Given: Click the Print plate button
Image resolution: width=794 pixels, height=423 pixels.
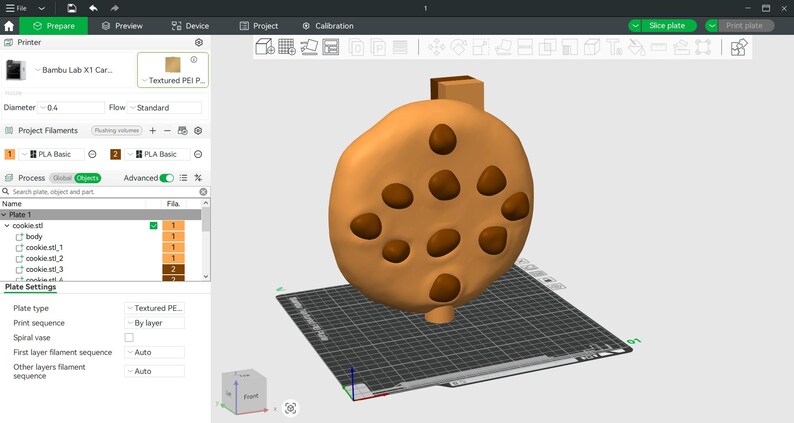Looking at the screenshot, I should [x=745, y=26].
